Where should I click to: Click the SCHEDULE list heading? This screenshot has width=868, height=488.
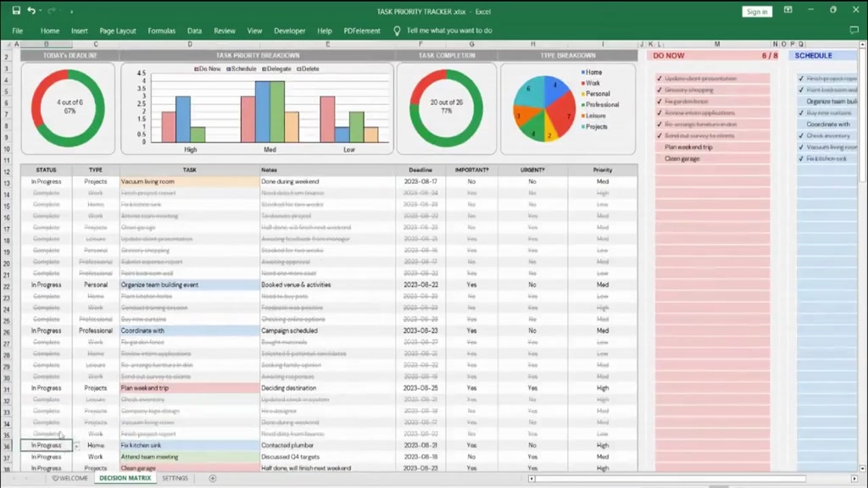(x=813, y=56)
